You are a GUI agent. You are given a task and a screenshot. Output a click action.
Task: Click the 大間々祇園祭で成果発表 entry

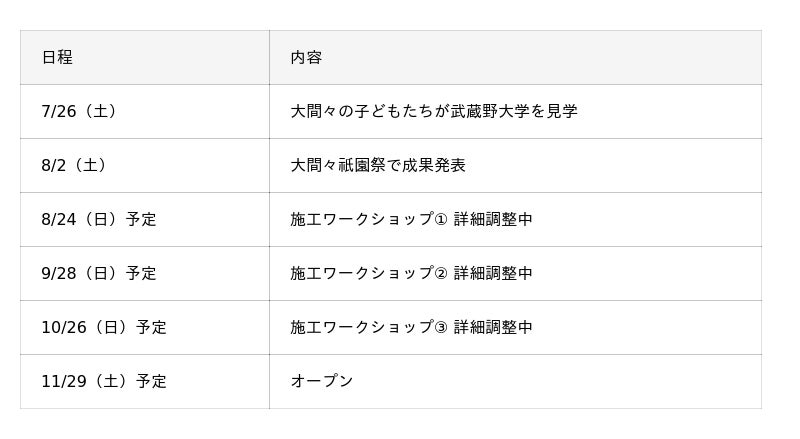coord(378,166)
